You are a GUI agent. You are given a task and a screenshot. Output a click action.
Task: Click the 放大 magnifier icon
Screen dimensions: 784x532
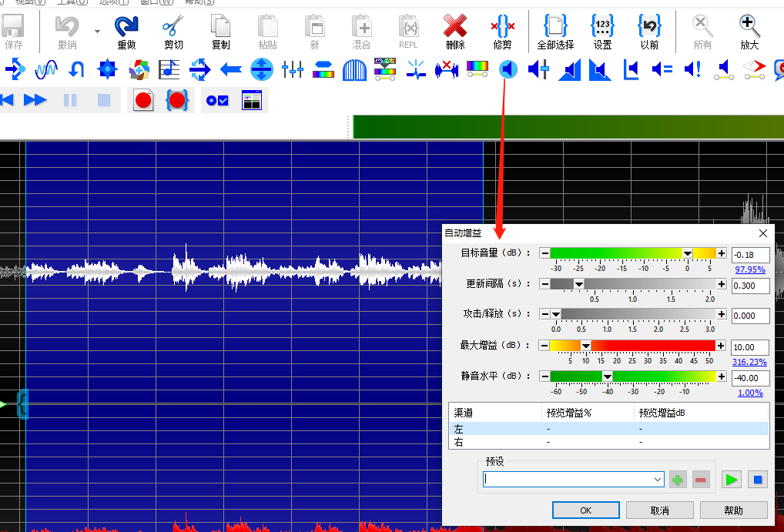point(749,27)
